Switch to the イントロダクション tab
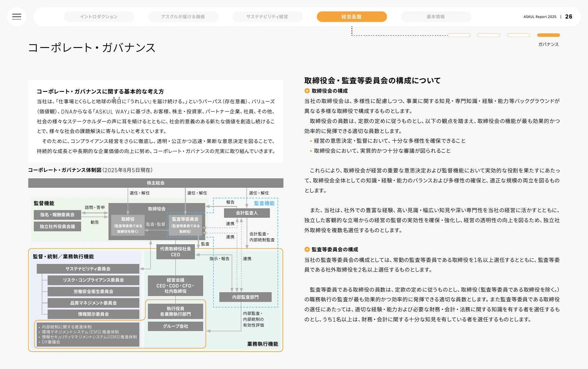 99,17
